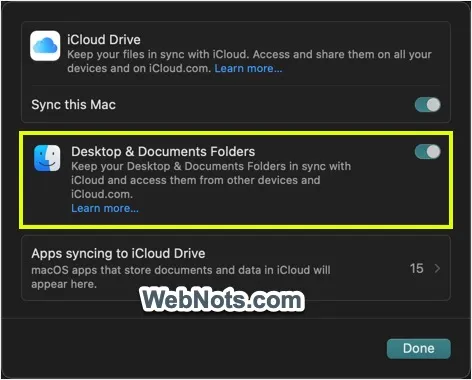
Task: Expand Apps syncing to iCloud Drive chevron
Action: (437, 268)
